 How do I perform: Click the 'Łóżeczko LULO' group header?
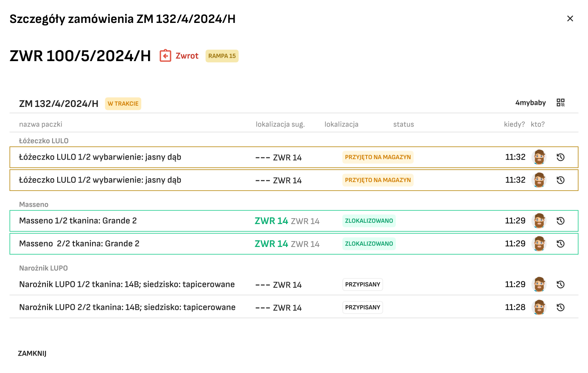coord(44,141)
